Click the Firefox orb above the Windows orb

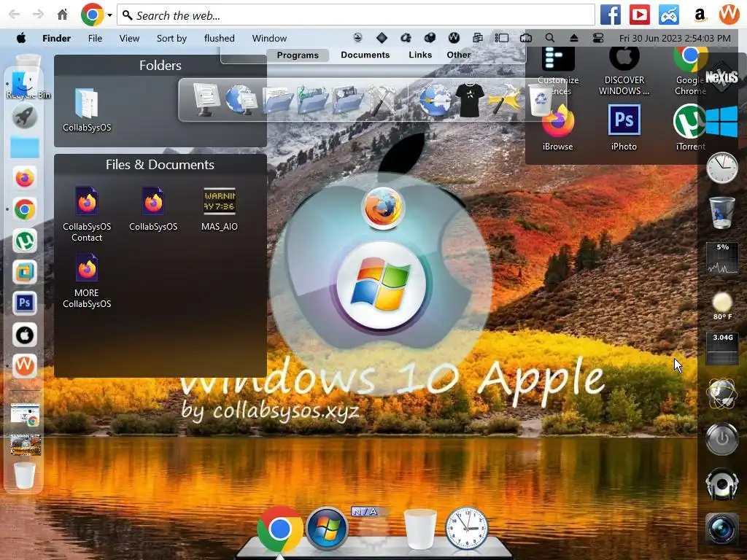click(x=382, y=208)
